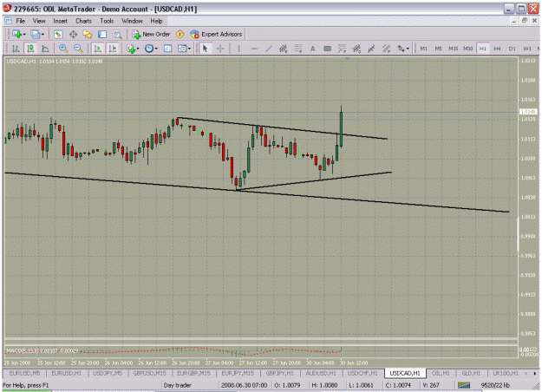Expand the Arrows tool dropdown arrow

tap(408, 49)
